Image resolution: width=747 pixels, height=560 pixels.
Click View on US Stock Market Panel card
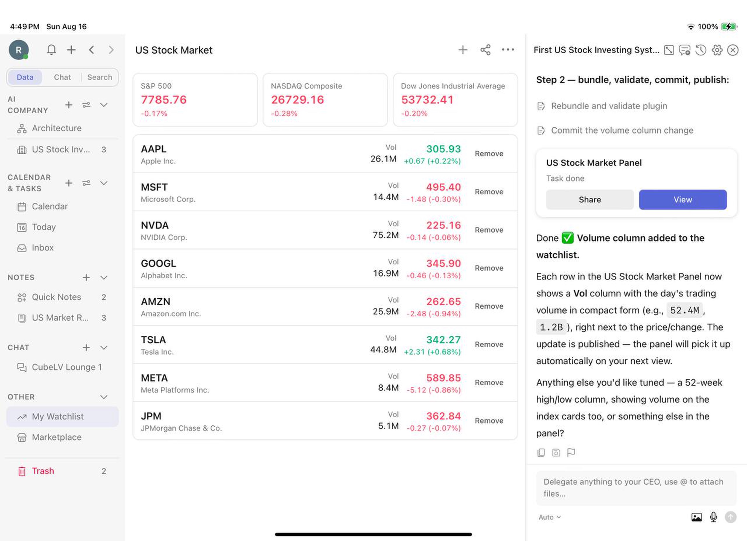coord(683,200)
